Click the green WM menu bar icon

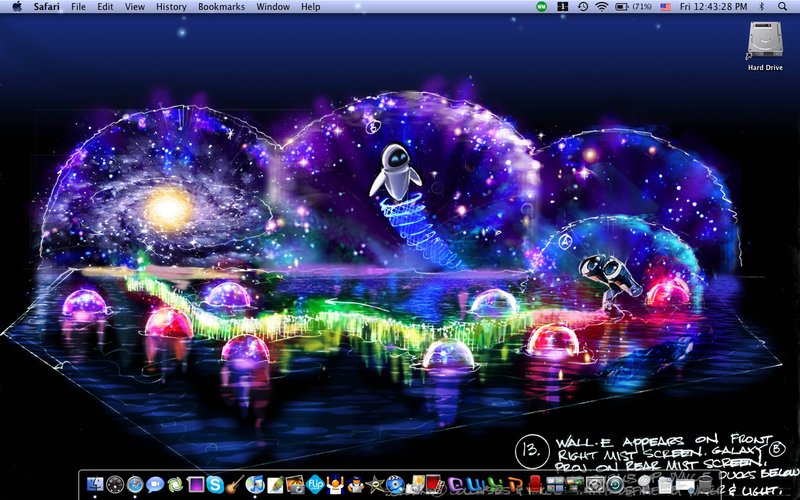pos(541,7)
